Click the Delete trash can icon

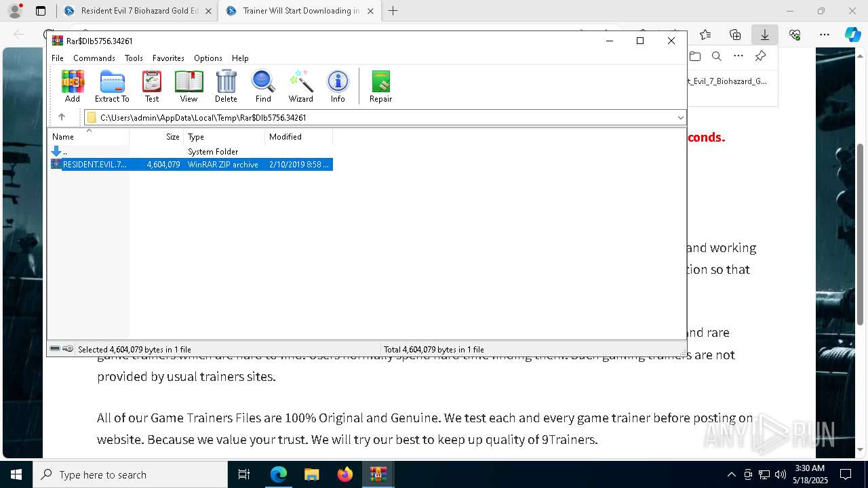(x=226, y=86)
